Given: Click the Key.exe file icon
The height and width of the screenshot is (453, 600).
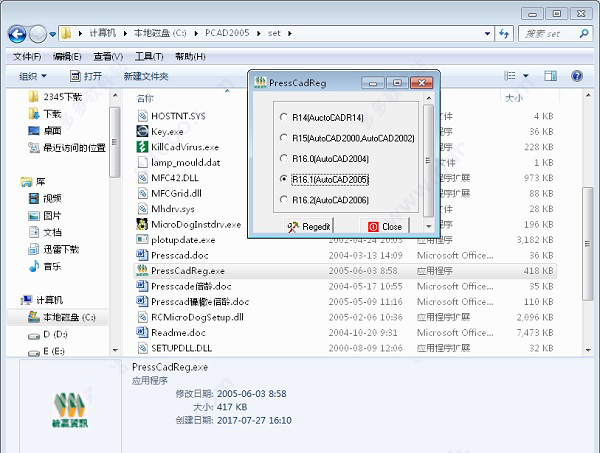Looking at the screenshot, I should click(x=142, y=131).
